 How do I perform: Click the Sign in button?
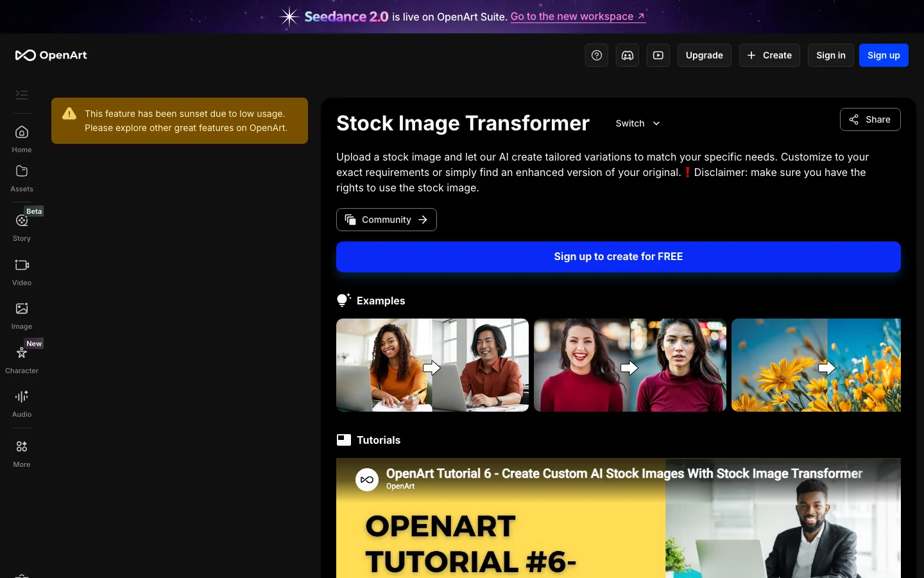831,55
